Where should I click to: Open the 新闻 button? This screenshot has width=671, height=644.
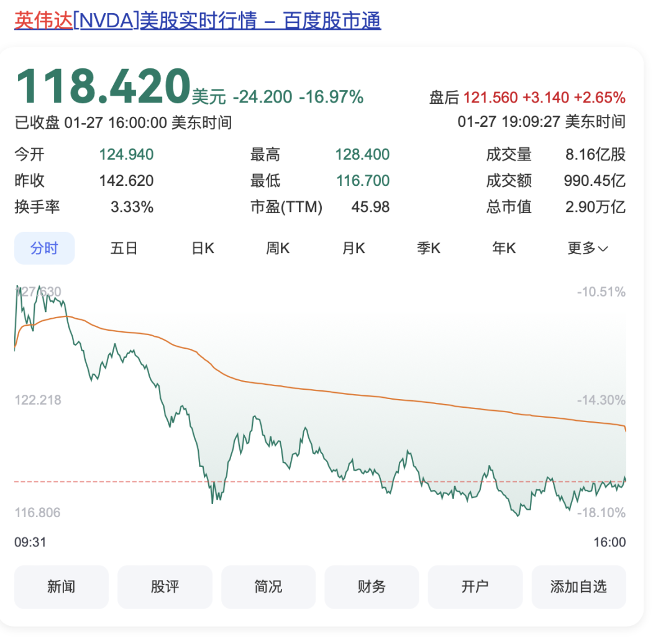(61, 587)
